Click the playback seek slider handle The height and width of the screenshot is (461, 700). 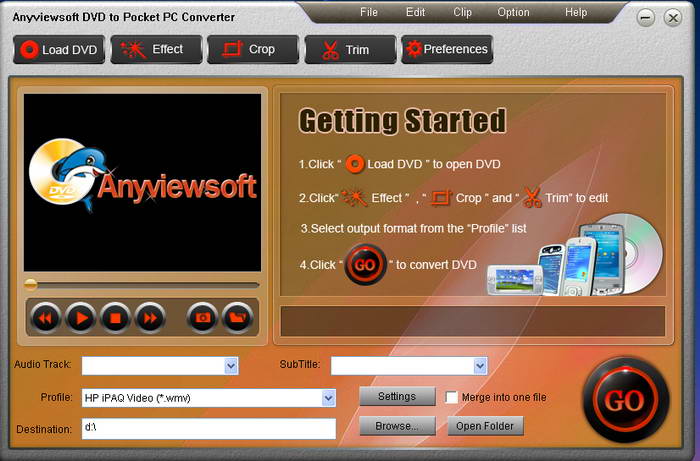coord(30,285)
